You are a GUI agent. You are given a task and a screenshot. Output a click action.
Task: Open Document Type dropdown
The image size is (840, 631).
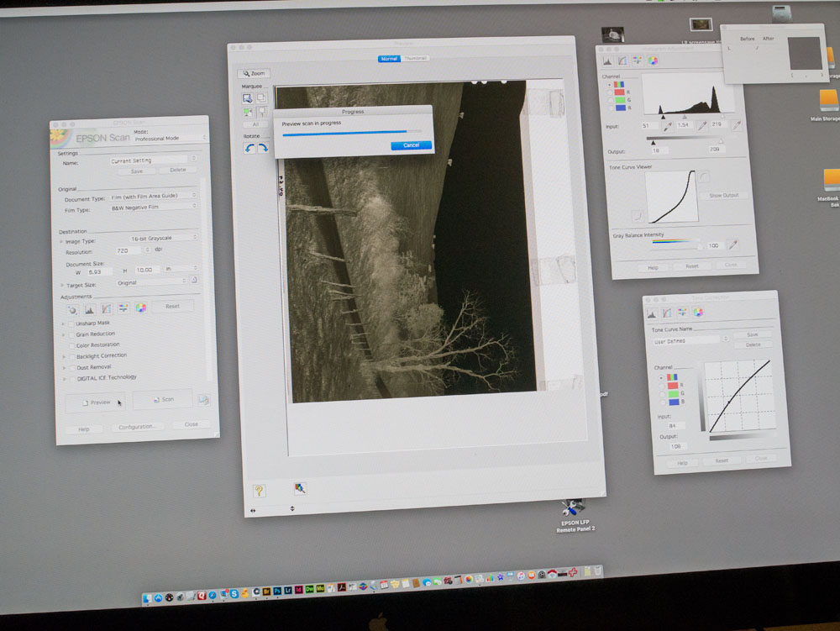[153, 196]
